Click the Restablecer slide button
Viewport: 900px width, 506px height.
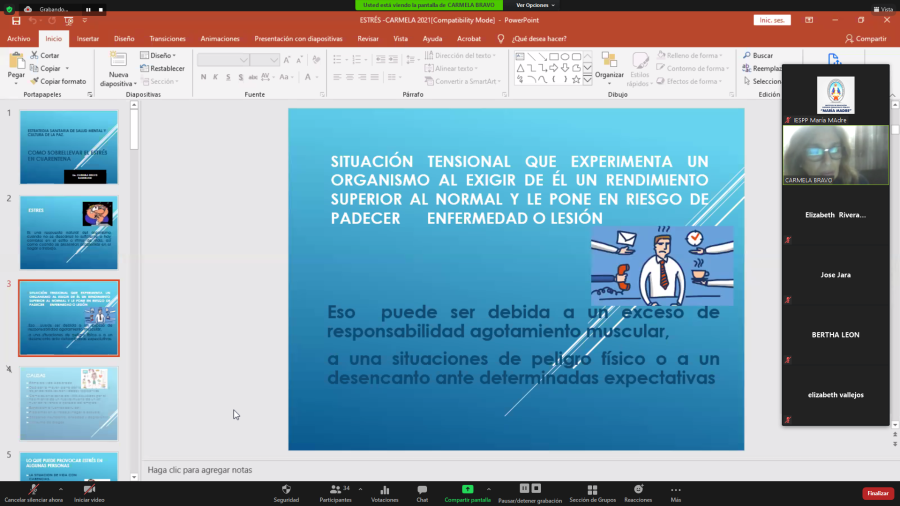166,69
